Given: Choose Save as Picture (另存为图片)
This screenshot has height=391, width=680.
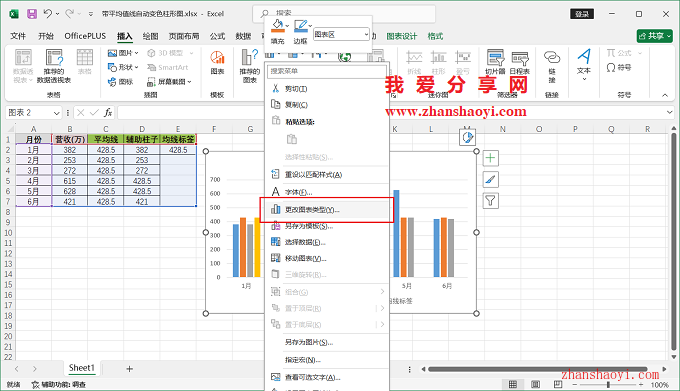Looking at the screenshot, I should [x=327, y=342].
